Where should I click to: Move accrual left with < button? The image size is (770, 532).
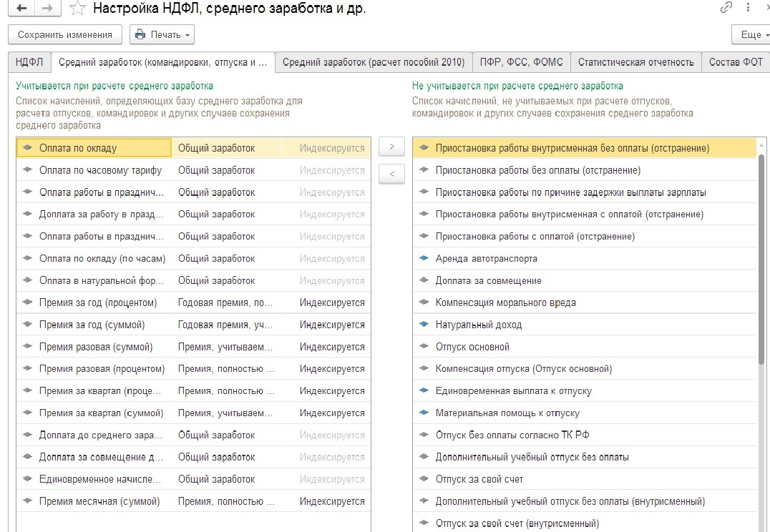pyautogui.click(x=391, y=174)
